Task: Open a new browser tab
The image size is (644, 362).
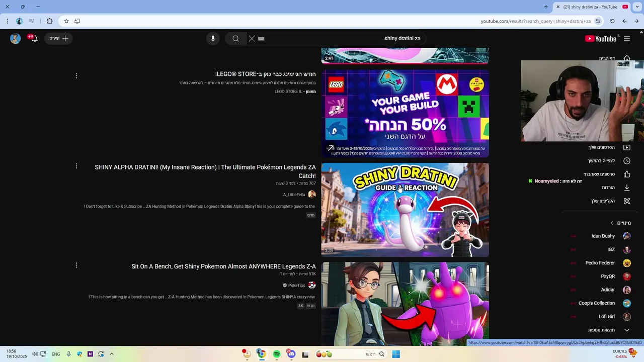Action: point(546,7)
